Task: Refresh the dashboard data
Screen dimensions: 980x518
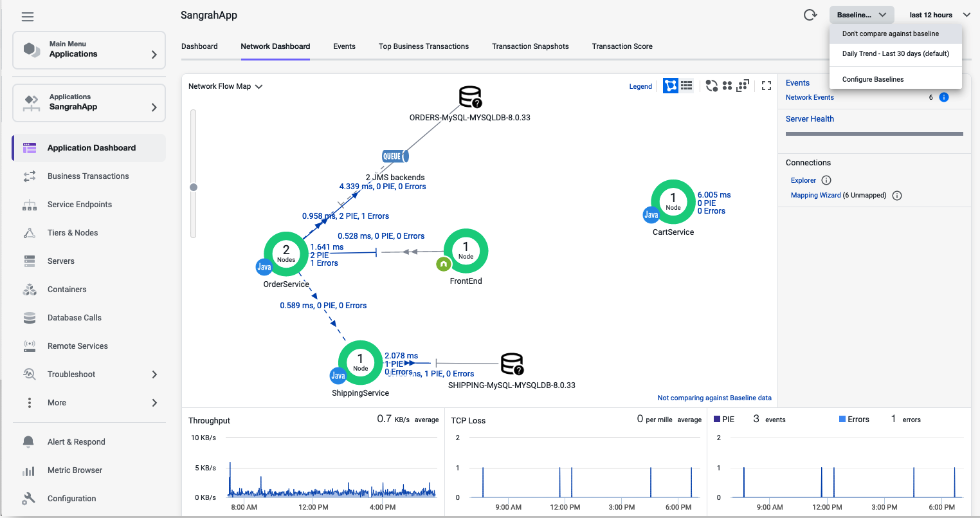Action: tap(810, 15)
